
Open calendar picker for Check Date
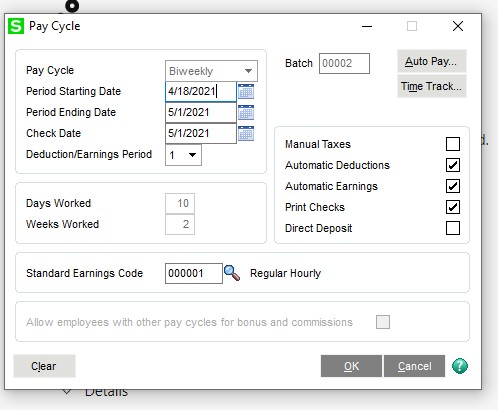point(246,133)
